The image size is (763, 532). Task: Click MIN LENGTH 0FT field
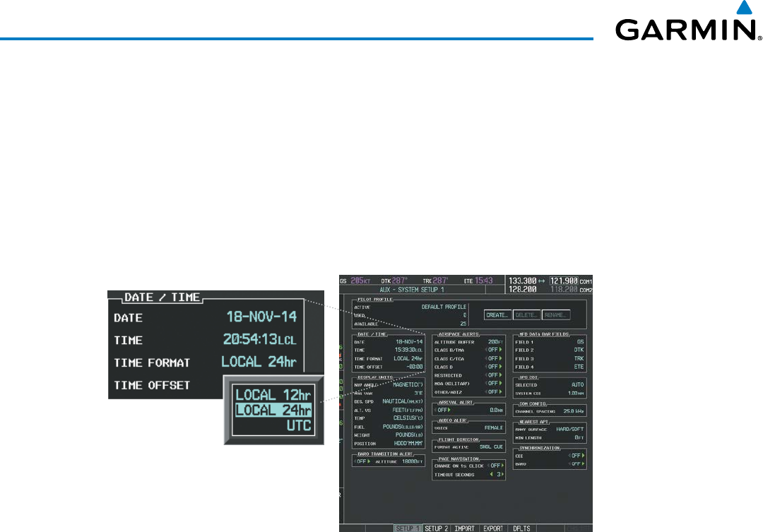pyautogui.click(x=579, y=437)
